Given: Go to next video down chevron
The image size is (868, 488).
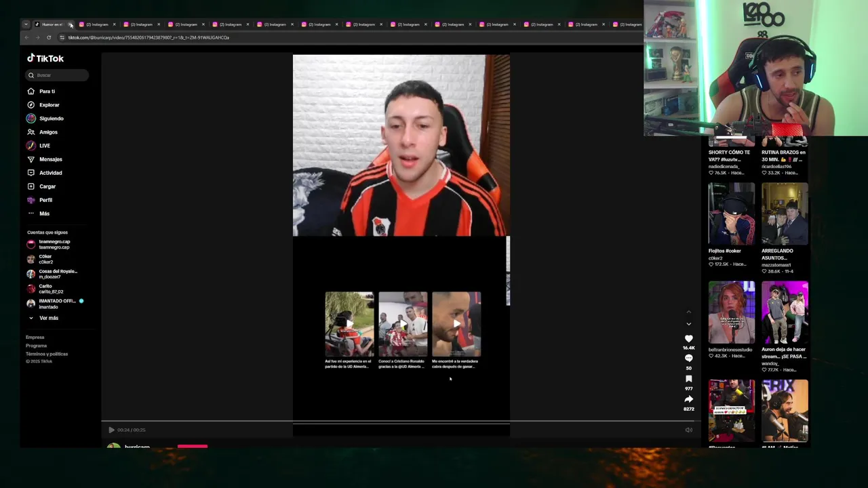Looking at the screenshot, I should click(688, 324).
